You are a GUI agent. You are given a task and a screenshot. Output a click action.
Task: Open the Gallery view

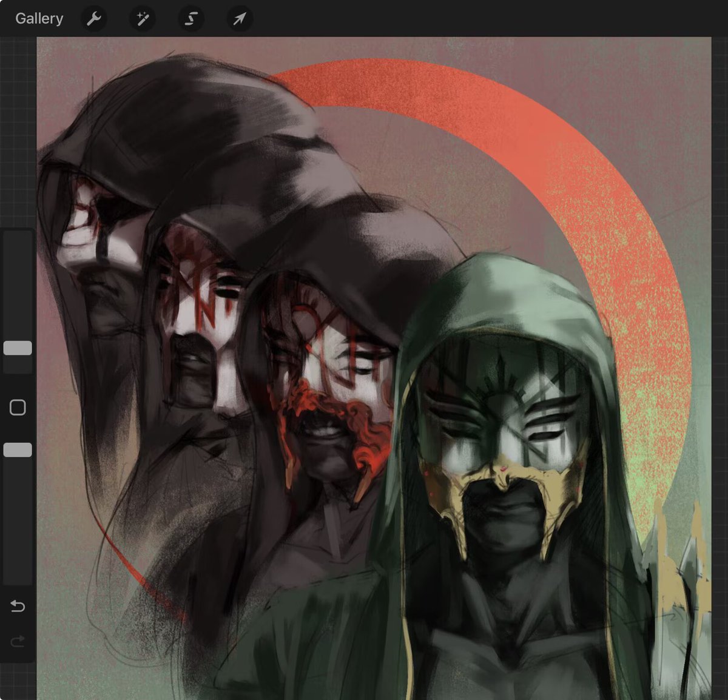coord(39,19)
